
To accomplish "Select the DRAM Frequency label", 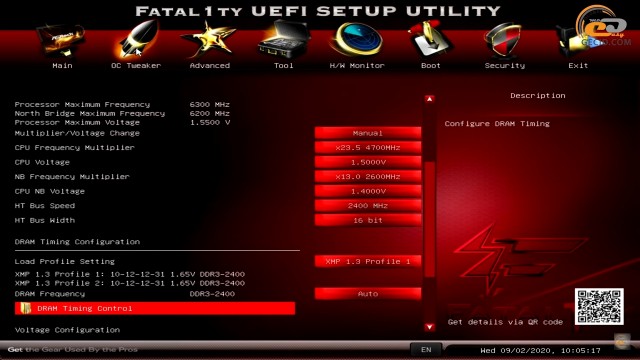I will click(x=50, y=293).
